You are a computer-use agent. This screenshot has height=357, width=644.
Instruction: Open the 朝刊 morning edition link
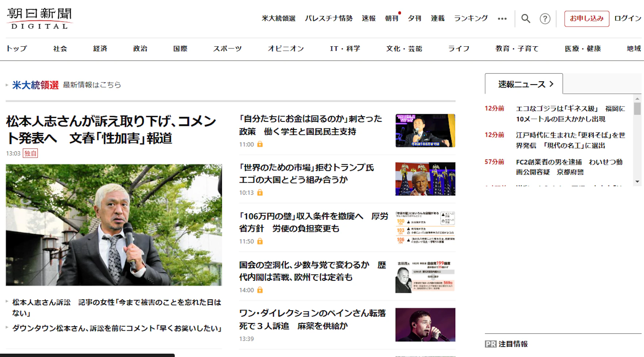click(391, 18)
